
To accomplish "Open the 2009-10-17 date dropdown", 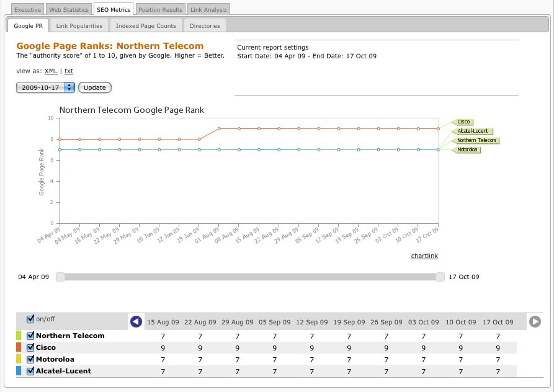I will (x=45, y=87).
